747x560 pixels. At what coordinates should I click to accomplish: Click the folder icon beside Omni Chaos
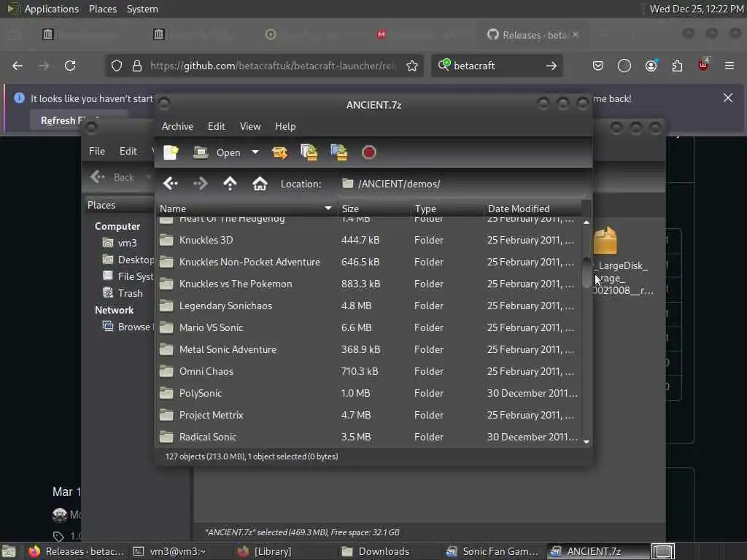click(166, 371)
